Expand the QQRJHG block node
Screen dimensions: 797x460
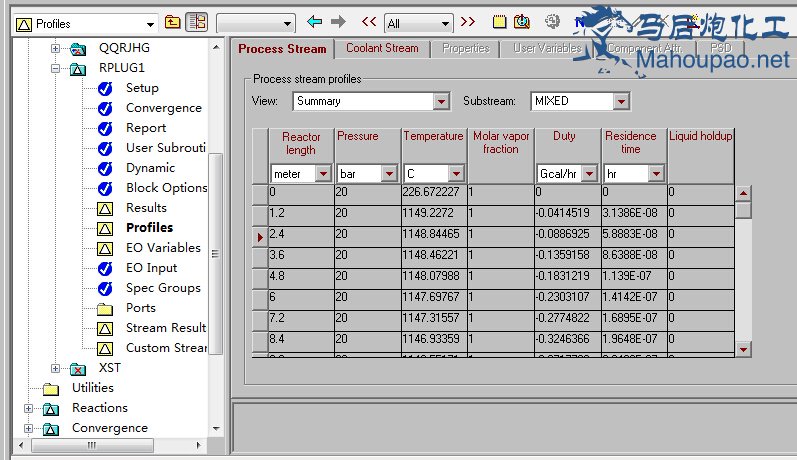click(55, 49)
